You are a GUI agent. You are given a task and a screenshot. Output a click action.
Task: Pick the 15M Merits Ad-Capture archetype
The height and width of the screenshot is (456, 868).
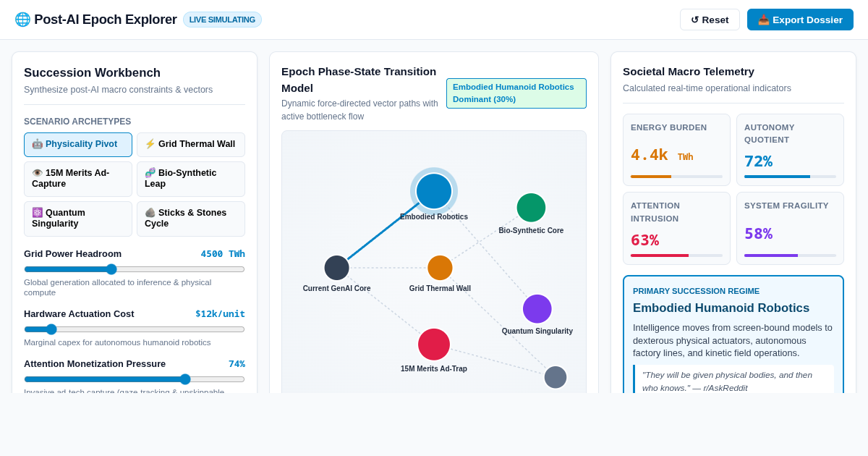(78, 179)
